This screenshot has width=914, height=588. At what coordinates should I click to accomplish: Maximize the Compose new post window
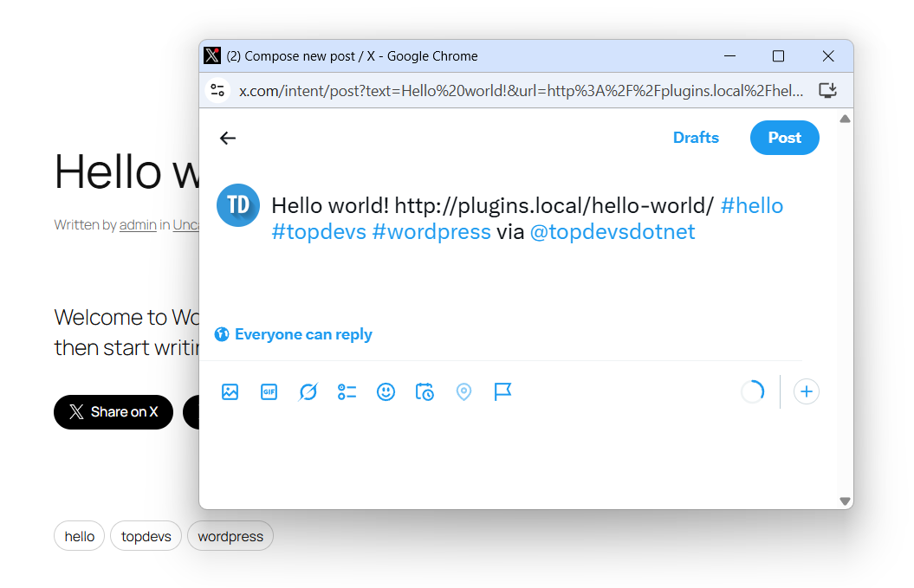778,56
